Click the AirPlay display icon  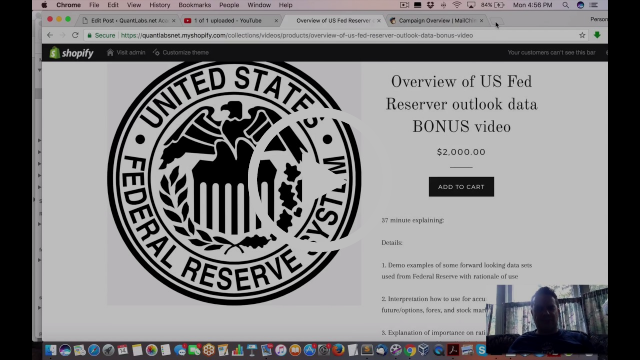(x=471, y=5)
